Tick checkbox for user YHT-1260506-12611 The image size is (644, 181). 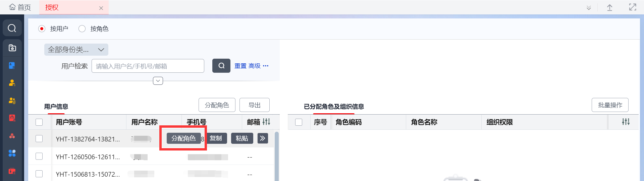39,157
